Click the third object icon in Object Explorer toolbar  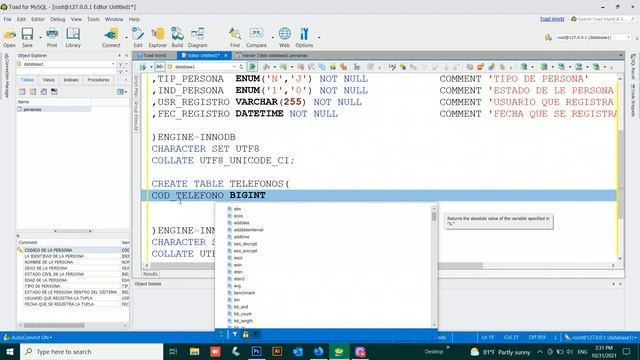44,92
